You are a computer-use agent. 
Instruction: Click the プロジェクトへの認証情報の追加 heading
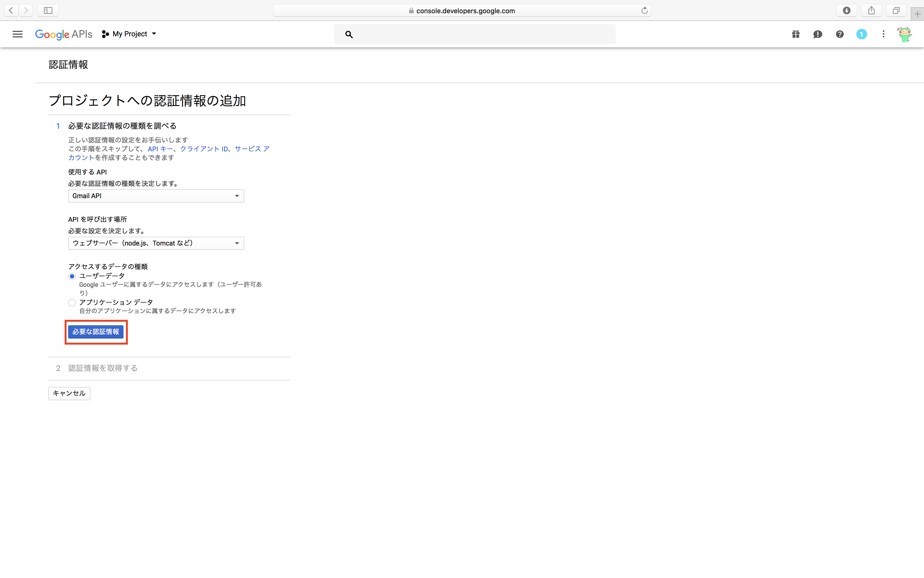pyautogui.click(x=147, y=100)
